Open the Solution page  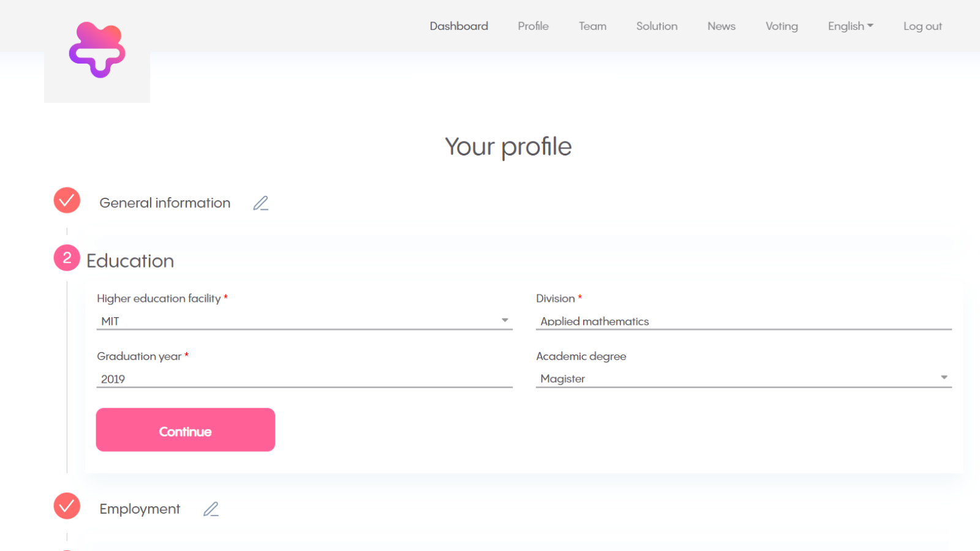click(x=657, y=26)
